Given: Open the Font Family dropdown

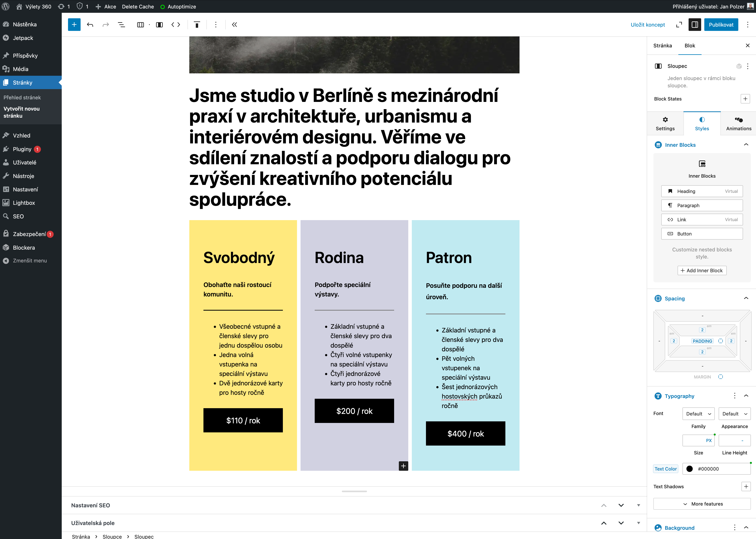Looking at the screenshot, I should click(x=698, y=414).
